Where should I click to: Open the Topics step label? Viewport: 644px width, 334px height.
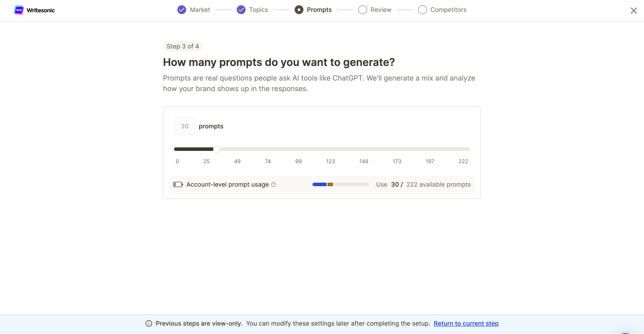point(258,10)
